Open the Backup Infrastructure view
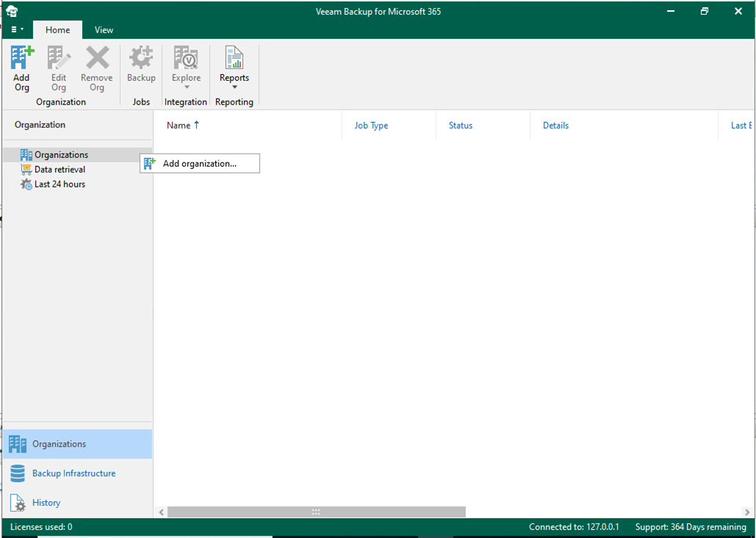Screen dimensions: 756x538 point(77,473)
